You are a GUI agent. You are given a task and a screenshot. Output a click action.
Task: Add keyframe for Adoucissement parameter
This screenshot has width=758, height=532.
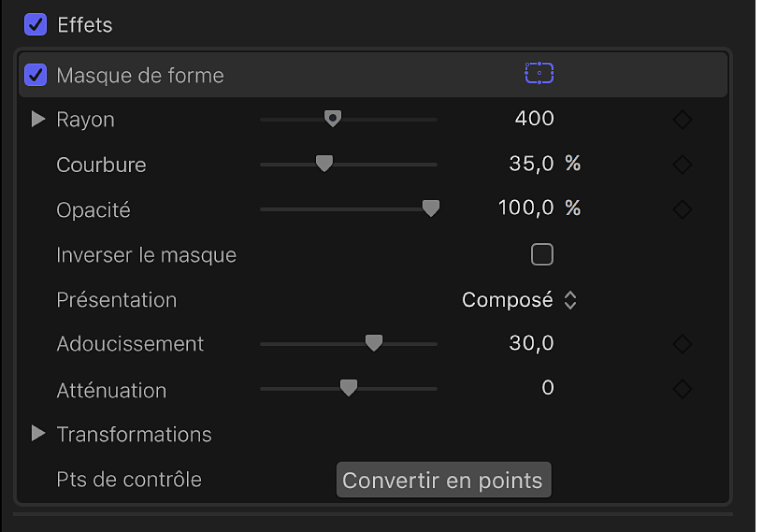tap(682, 344)
